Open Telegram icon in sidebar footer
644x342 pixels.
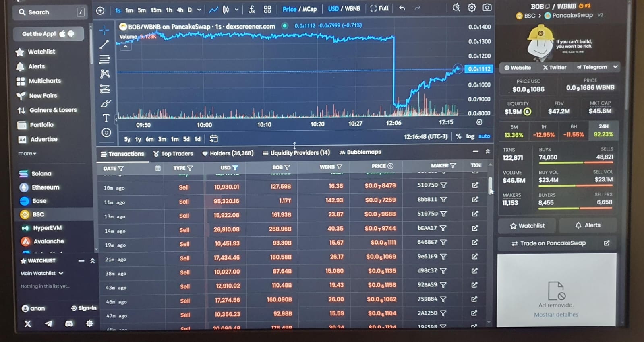coord(48,323)
